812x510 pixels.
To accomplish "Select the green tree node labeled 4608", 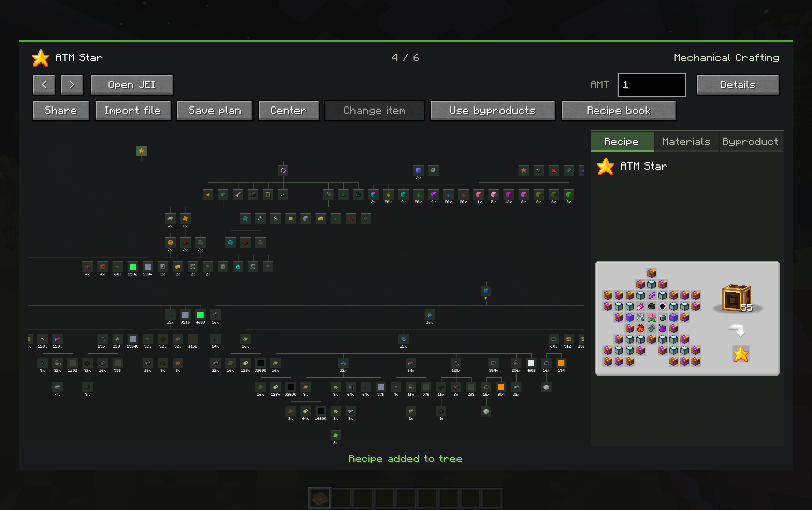I will coord(200,315).
